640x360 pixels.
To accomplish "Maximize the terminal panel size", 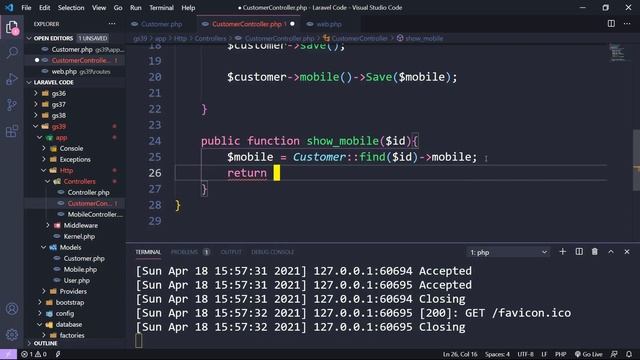I will [x=611, y=252].
